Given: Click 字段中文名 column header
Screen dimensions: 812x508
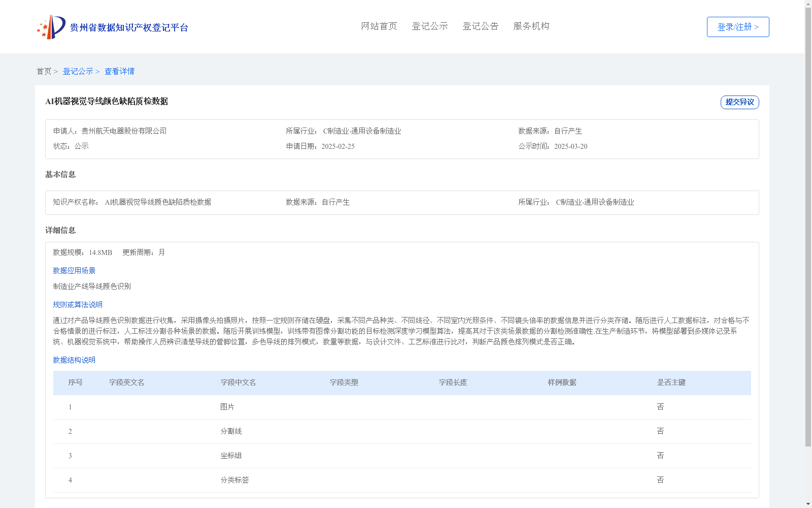Looking at the screenshot, I should point(239,383).
